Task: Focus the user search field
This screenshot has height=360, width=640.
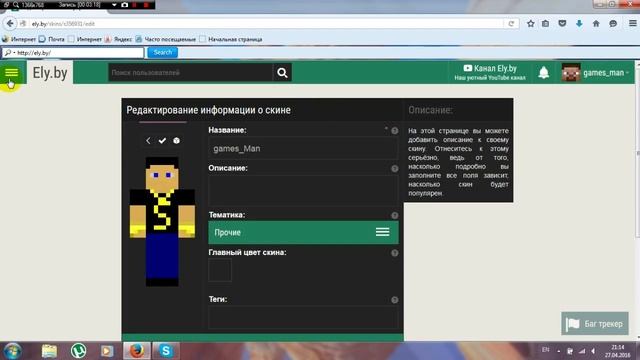Action: tap(190, 73)
